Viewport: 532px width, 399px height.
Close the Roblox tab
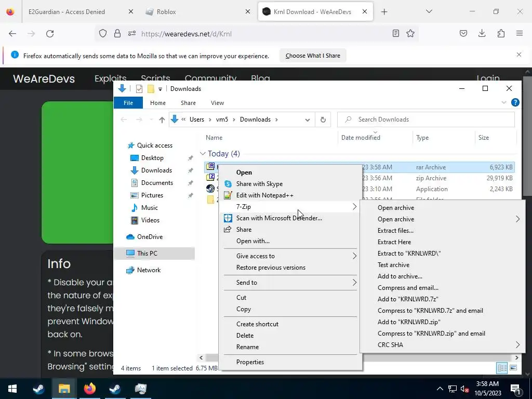pyautogui.click(x=248, y=11)
